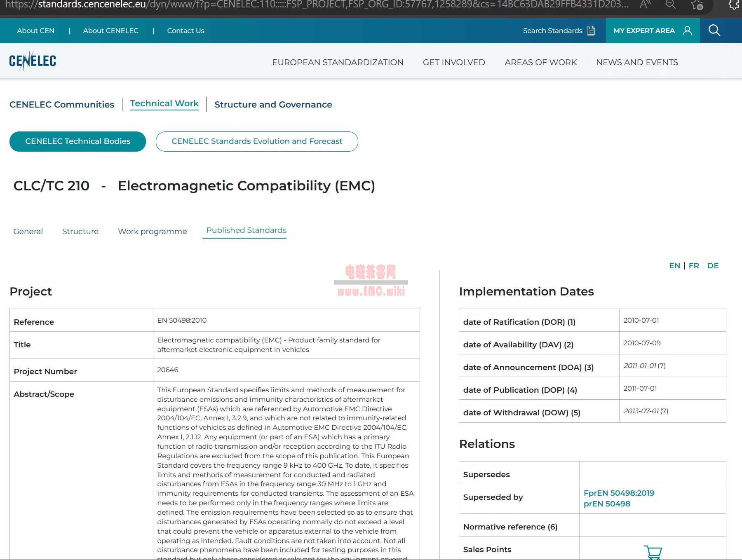Click project number 20646
The height and width of the screenshot is (560, 742).
coord(168,370)
